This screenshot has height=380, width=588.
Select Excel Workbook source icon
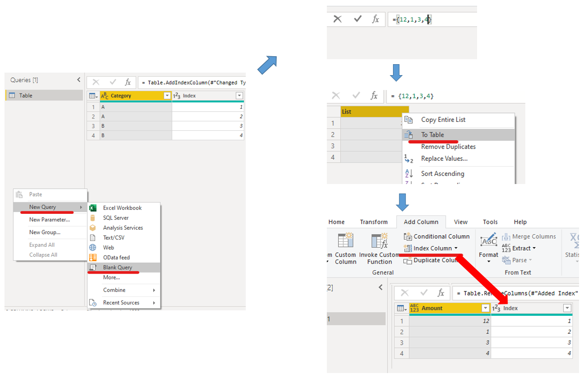(93, 208)
